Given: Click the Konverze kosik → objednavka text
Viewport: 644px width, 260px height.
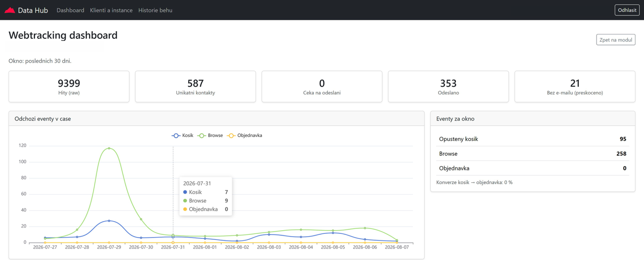Looking at the screenshot, I should point(474,182).
